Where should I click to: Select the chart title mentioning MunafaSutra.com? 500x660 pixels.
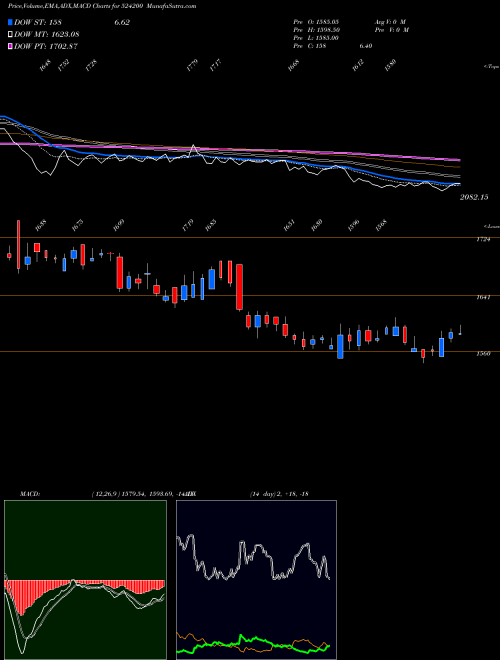tap(102, 6)
